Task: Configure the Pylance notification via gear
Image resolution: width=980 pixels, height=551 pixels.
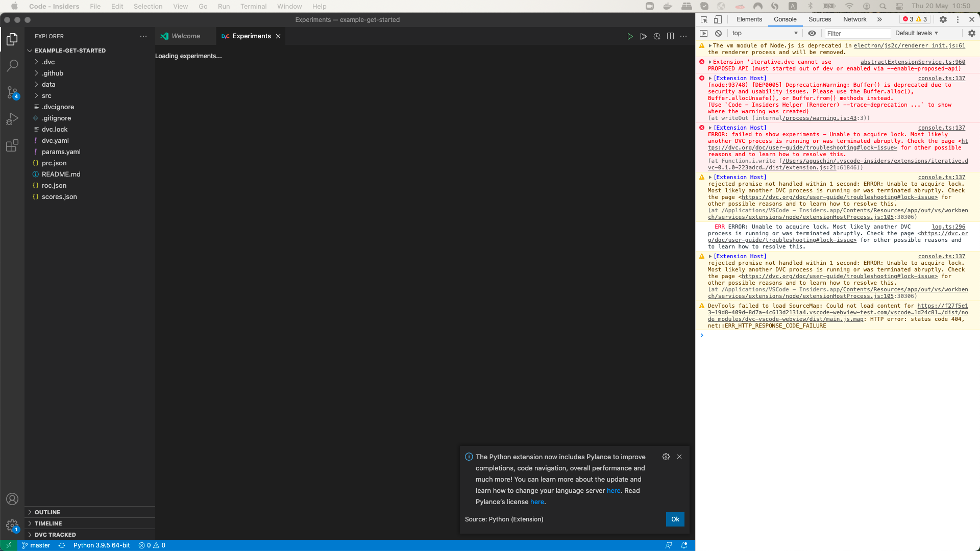Action: tap(666, 457)
